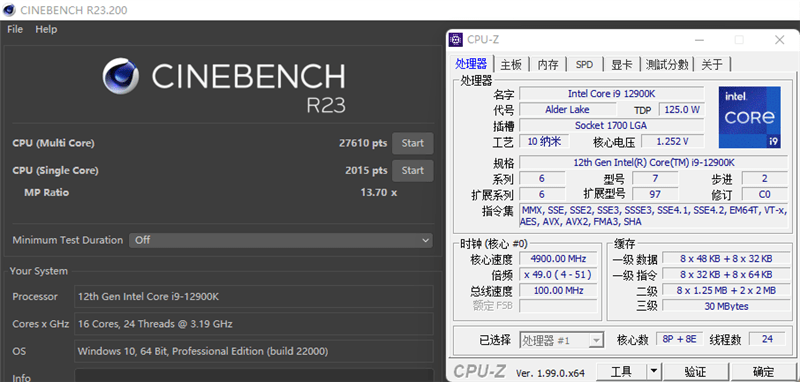Viewport: 800px width, 382px height.
Task: Click the 24 thread count value
Action: 767,339
